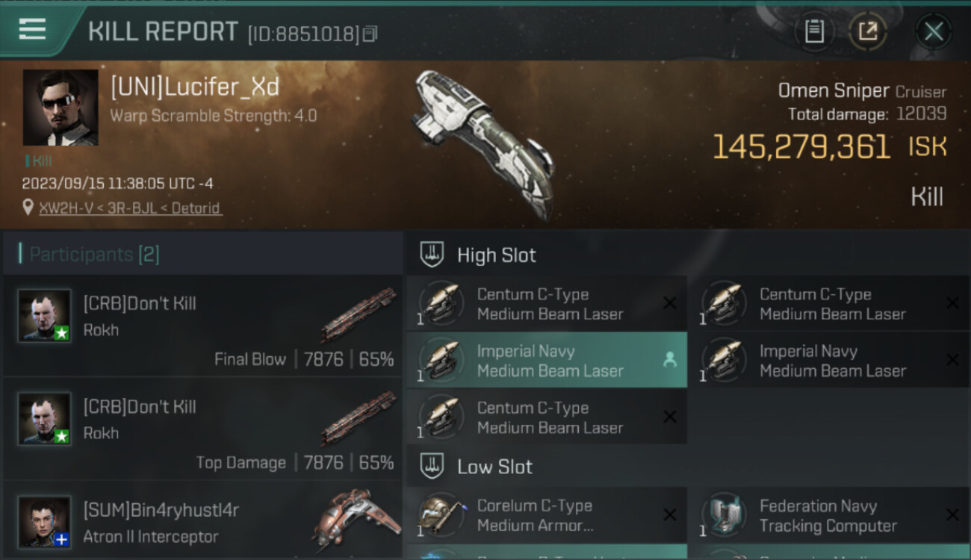Share the kill report externally

[868, 31]
